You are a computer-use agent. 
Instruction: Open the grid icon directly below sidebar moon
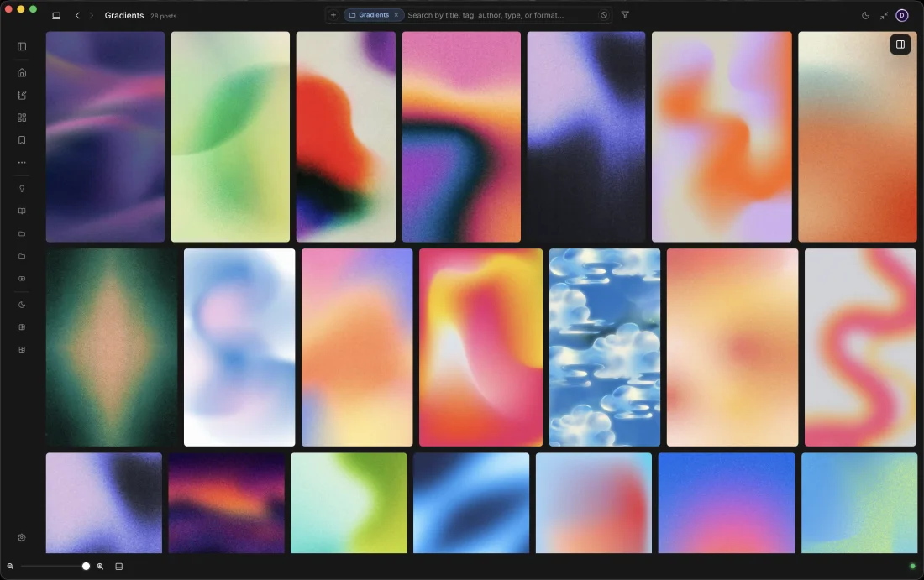coord(22,327)
